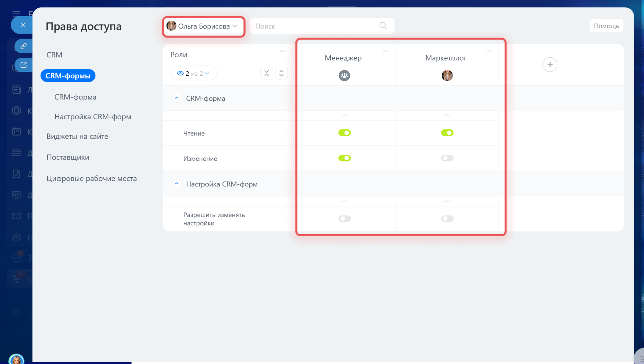Screen dimensions: 644x364
Task: Open Менеджер role options three-dot menu
Action: [x=386, y=51]
